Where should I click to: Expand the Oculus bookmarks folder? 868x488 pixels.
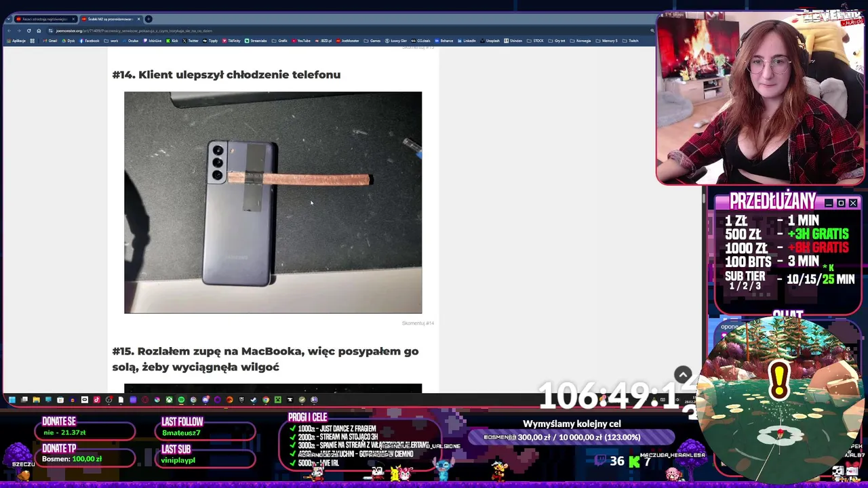pos(130,41)
